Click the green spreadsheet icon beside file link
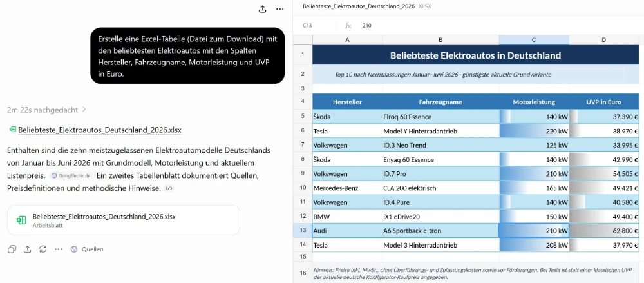The height and width of the screenshot is (283, 644). click(13, 130)
